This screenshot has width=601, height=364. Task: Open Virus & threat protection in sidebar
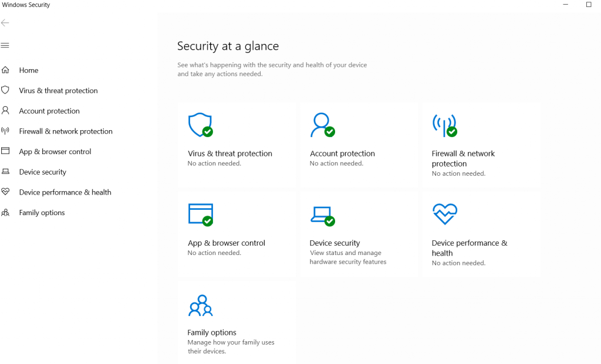click(58, 91)
